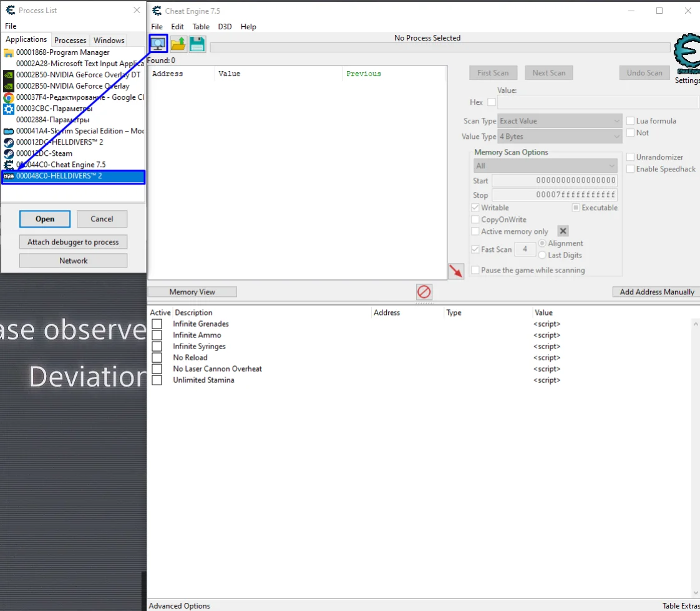Toggle the Hex checkbox

point(492,102)
